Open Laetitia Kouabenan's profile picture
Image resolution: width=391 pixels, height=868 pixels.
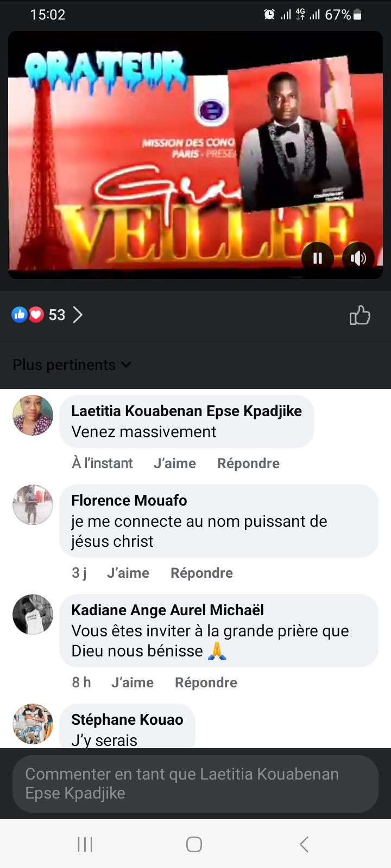pos(33,415)
